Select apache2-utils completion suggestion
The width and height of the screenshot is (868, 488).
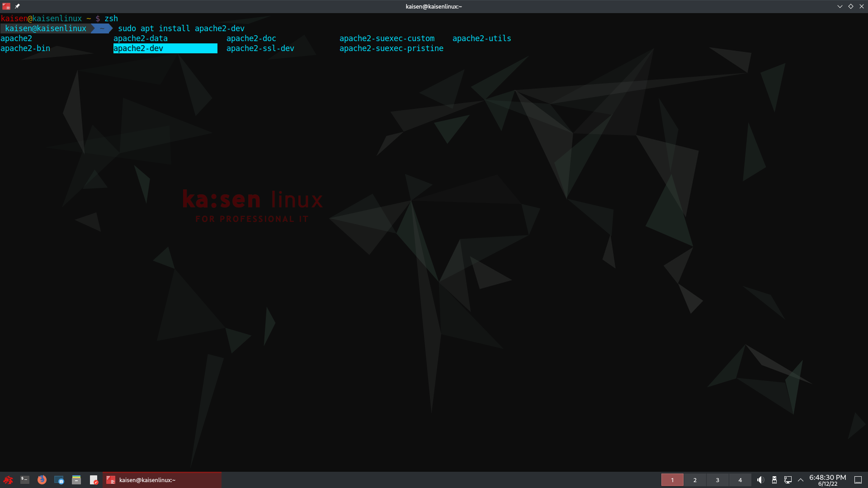(482, 38)
